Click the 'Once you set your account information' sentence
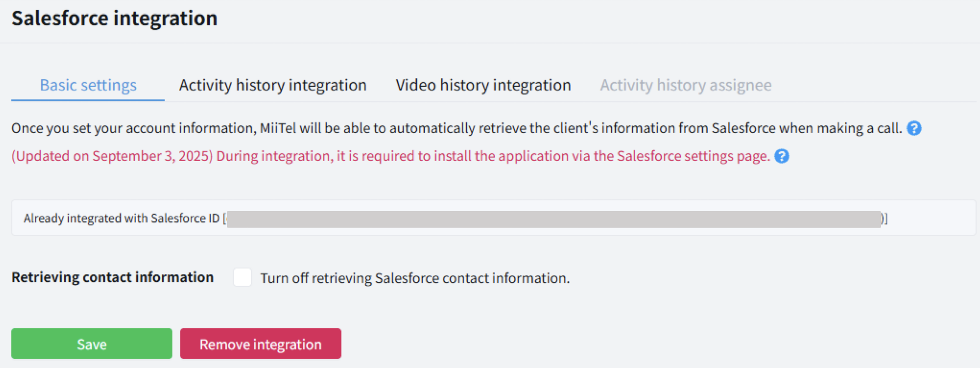The image size is (980, 368). click(x=456, y=128)
